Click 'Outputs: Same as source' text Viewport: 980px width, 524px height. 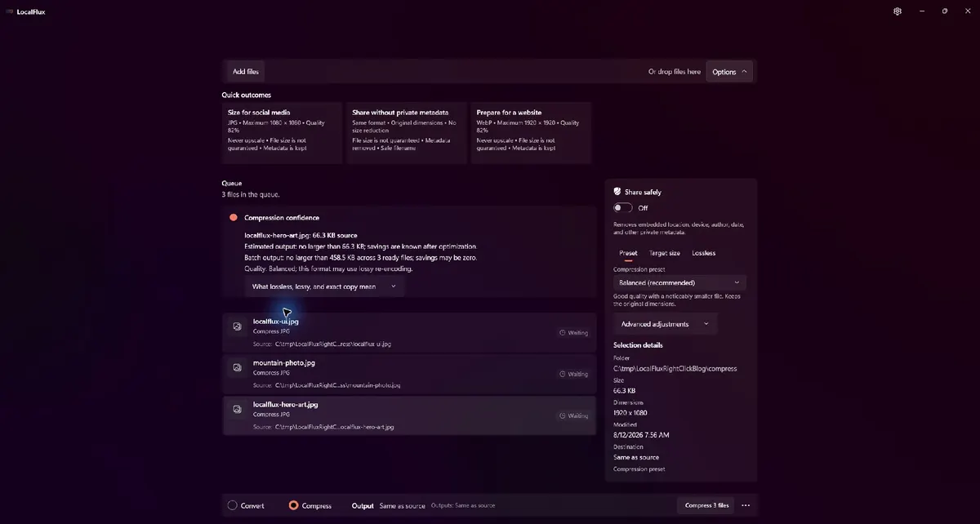point(463,506)
